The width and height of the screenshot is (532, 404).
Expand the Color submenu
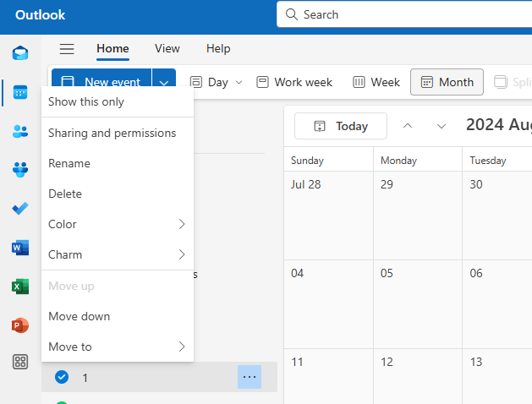117,224
